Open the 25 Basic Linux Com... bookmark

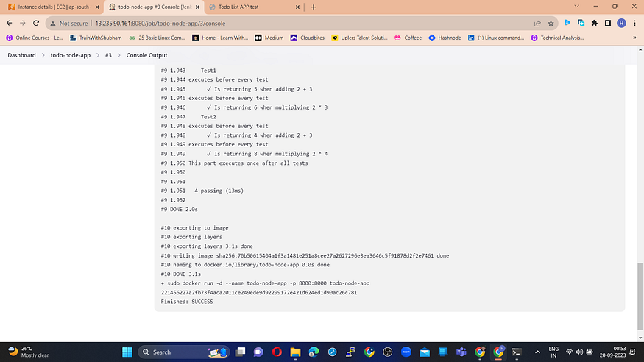[x=157, y=38]
